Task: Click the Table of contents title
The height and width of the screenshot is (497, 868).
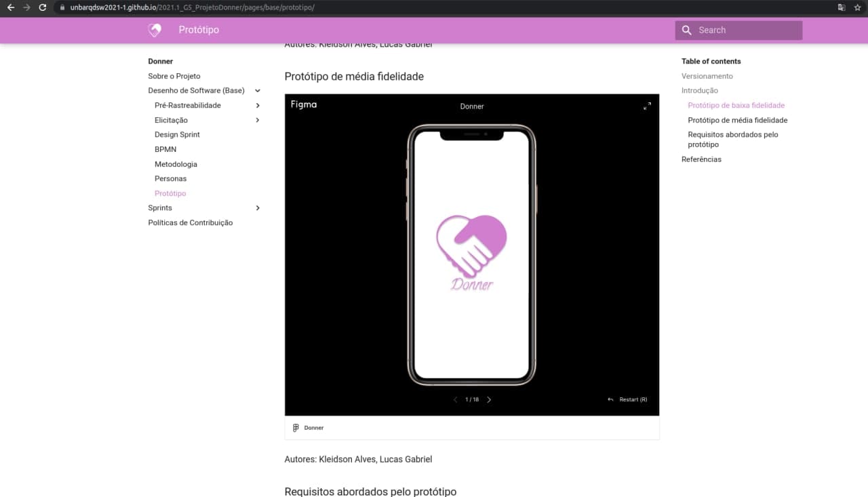Action: tap(711, 61)
